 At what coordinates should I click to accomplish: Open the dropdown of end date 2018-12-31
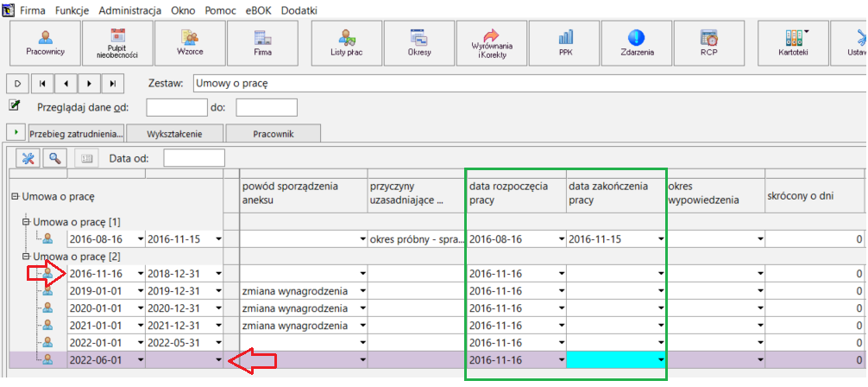pos(217,273)
